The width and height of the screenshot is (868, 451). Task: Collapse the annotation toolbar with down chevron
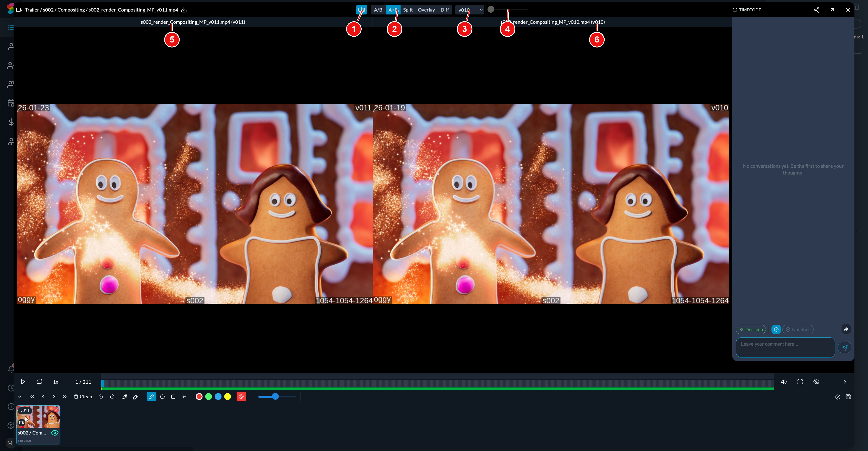(x=20, y=397)
